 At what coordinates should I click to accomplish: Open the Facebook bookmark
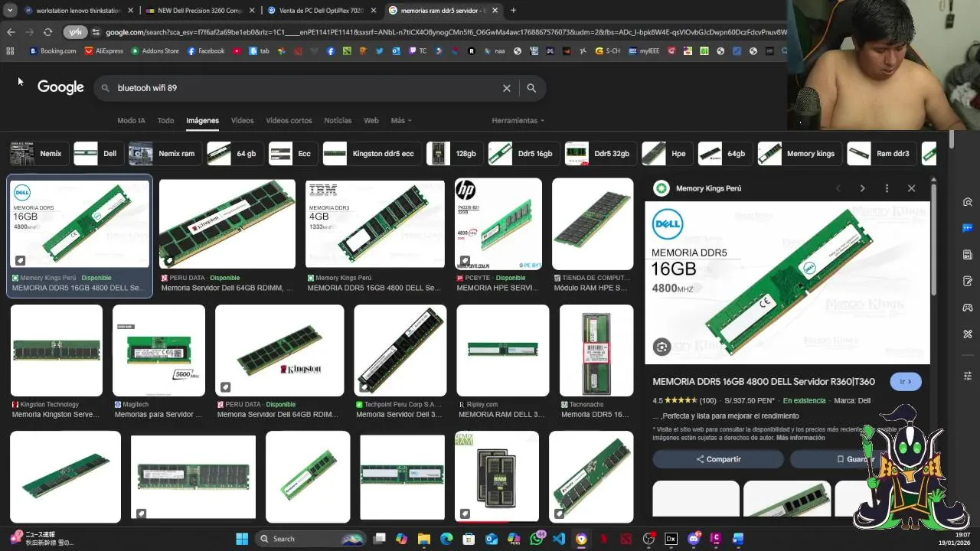pyautogui.click(x=206, y=51)
